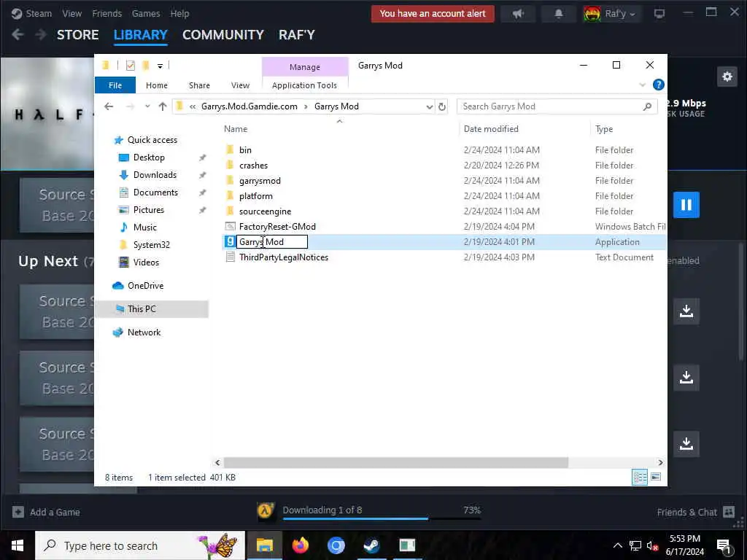The width and height of the screenshot is (747, 560).
Task: Open Music in navigation pane
Action: pyautogui.click(x=145, y=227)
